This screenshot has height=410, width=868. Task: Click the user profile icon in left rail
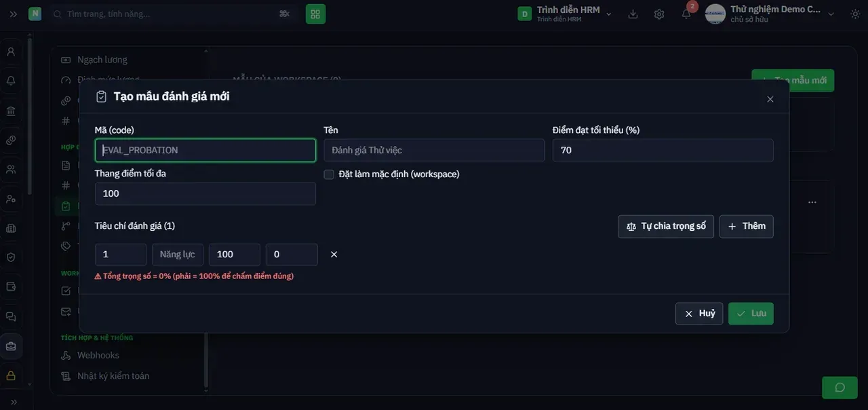coord(11,52)
